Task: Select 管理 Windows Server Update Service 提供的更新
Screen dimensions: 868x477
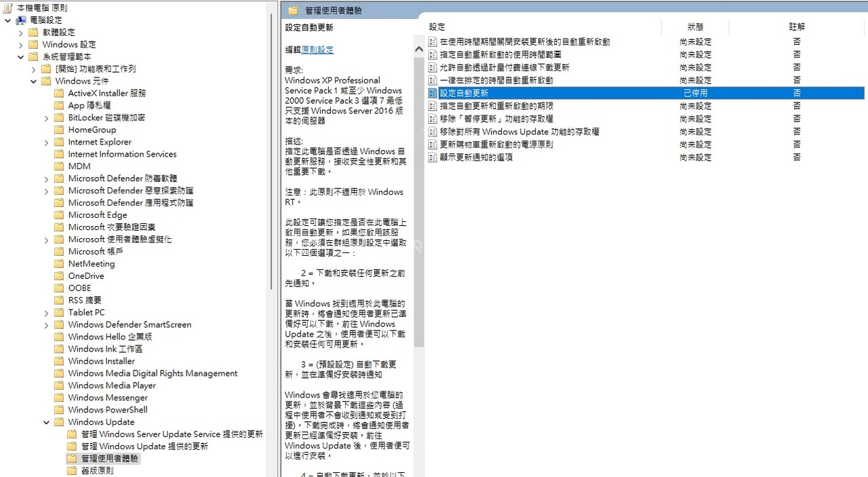Action: pyautogui.click(x=172, y=434)
